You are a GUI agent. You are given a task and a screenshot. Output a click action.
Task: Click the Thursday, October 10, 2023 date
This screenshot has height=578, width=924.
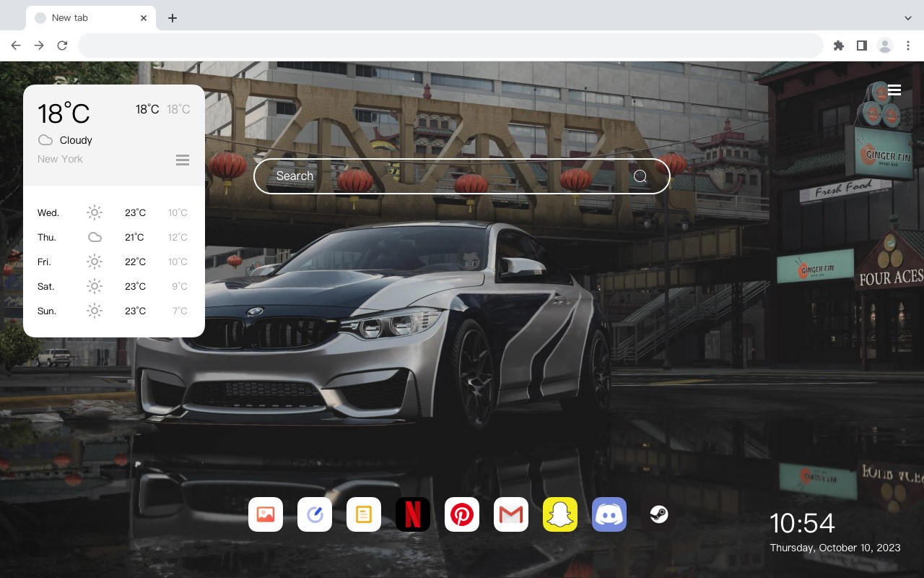coord(835,548)
